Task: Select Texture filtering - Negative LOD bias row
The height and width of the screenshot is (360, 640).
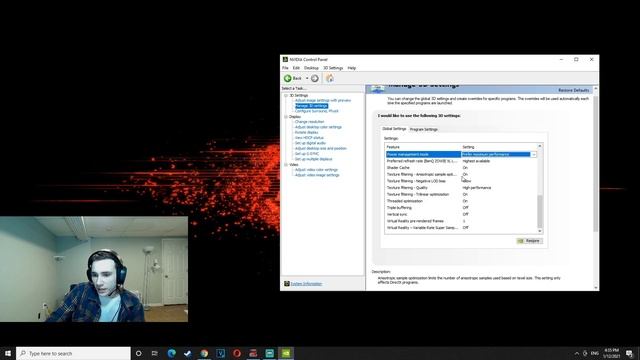Action: (x=461, y=181)
